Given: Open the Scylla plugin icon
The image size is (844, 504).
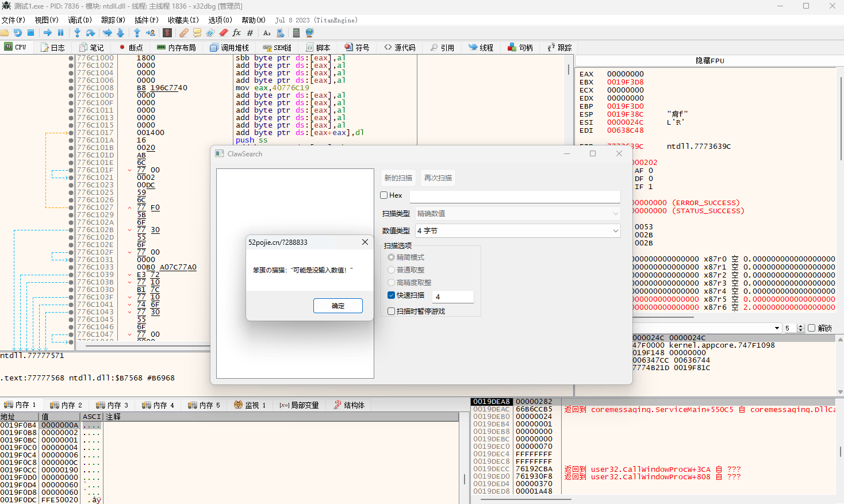Looking at the screenshot, I should [167, 33].
